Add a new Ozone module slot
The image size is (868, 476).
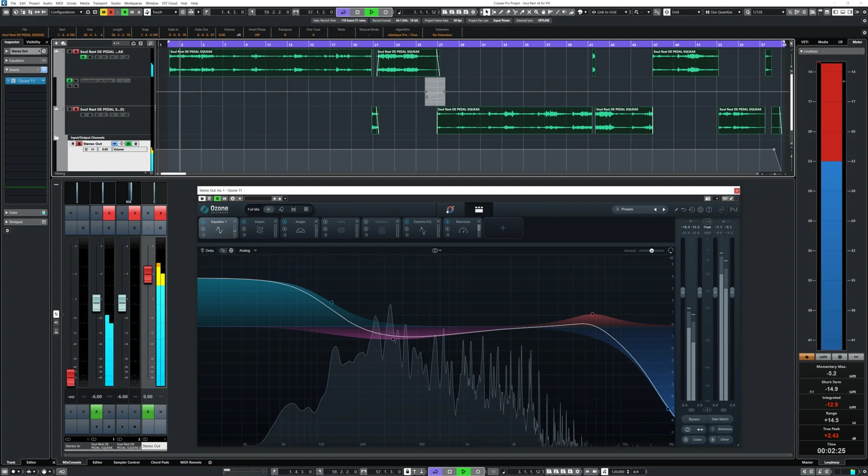tap(503, 228)
